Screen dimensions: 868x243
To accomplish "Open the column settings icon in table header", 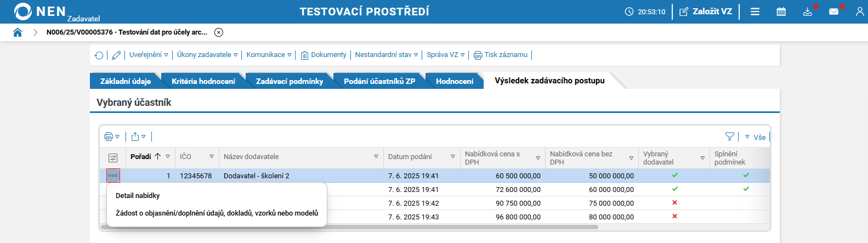I will click(x=113, y=158).
